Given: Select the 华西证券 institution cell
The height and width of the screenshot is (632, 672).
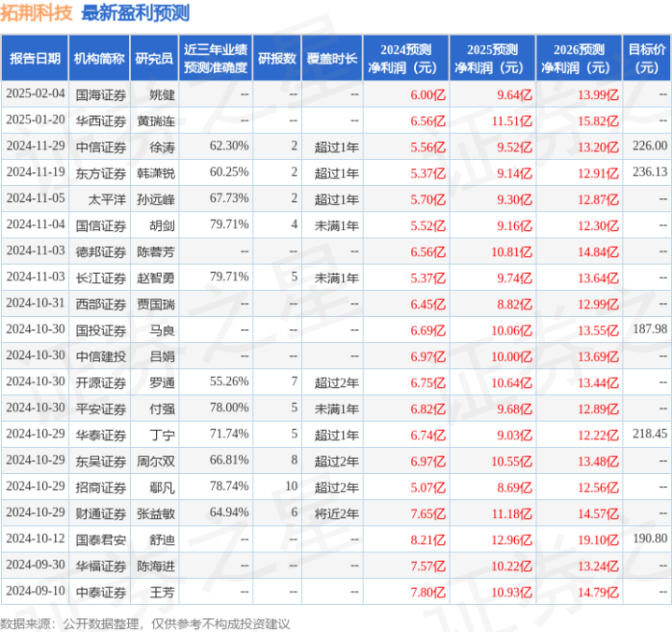Looking at the screenshot, I should (x=101, y=121).
